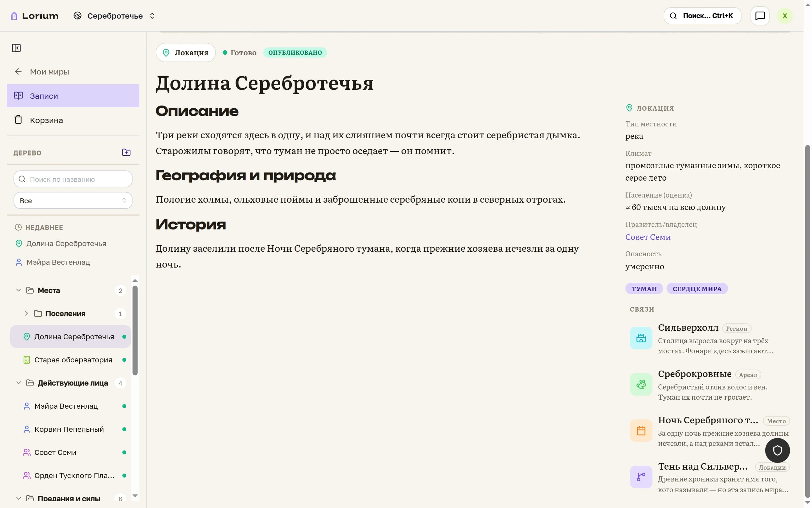
Task: Click the tree scrollbar down arrow
Action: click(135, 496)
